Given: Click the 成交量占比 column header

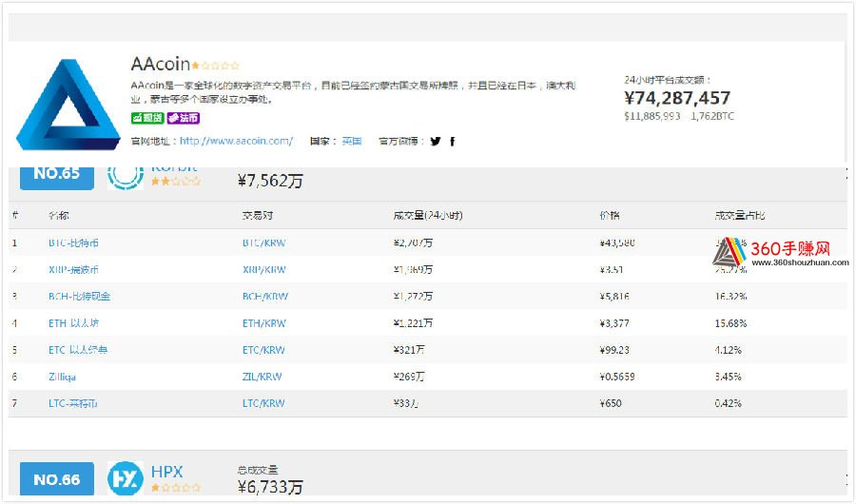Looking at the screenshot, I should (x=740, y=216).
